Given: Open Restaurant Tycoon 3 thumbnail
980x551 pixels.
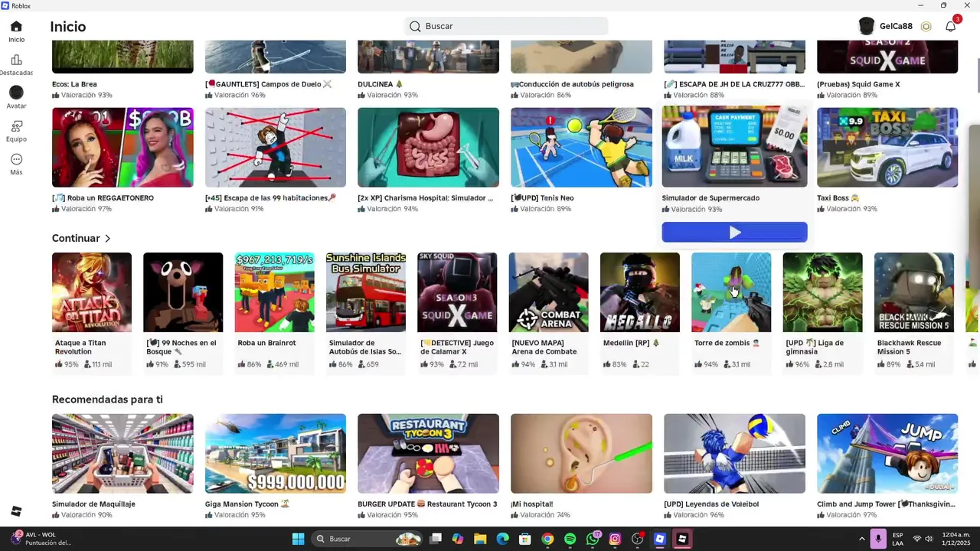Looking at the screenshot, I should (428, 453).
